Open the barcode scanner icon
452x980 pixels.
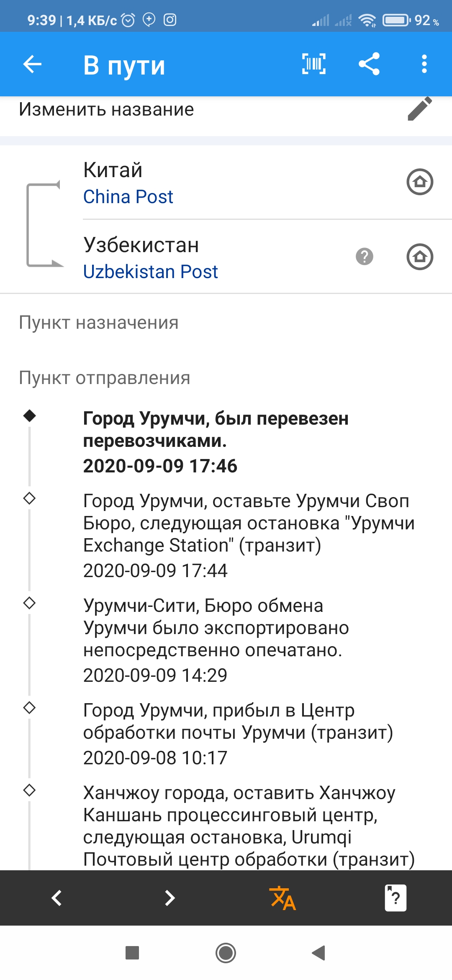314,64
